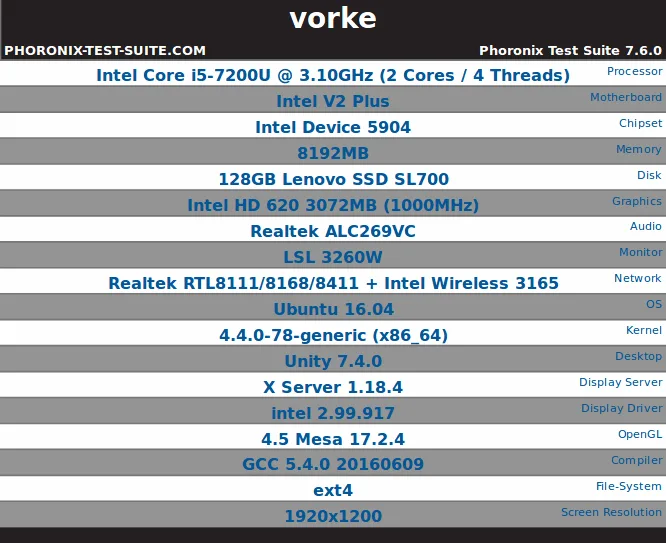Click the 'Processor' label

coord(635,71)
